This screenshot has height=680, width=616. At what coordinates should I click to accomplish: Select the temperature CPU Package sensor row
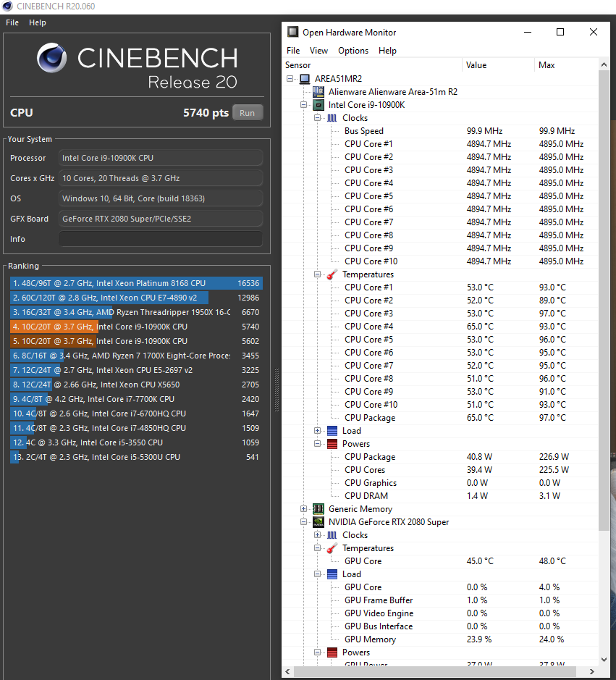[440, 418]
